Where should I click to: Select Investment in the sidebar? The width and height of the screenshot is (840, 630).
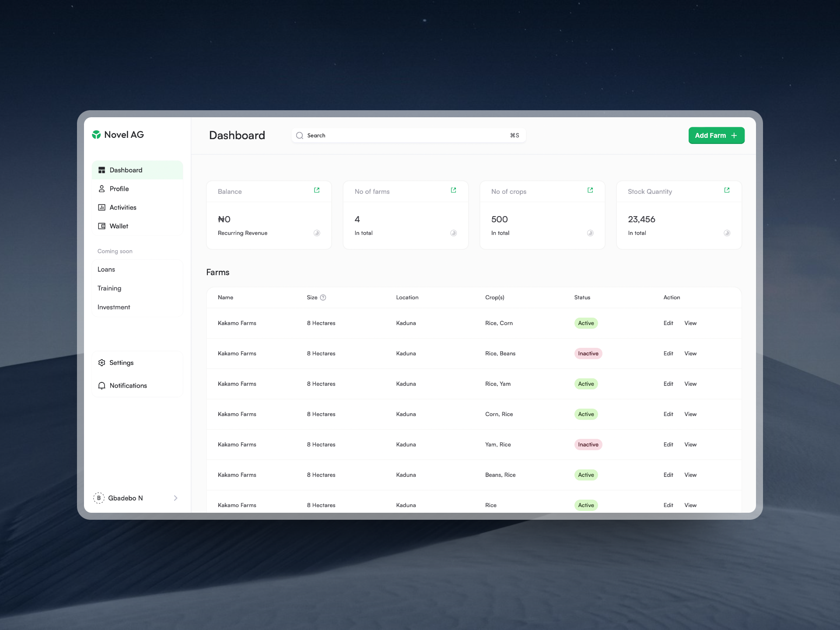[x=114, y=307]
